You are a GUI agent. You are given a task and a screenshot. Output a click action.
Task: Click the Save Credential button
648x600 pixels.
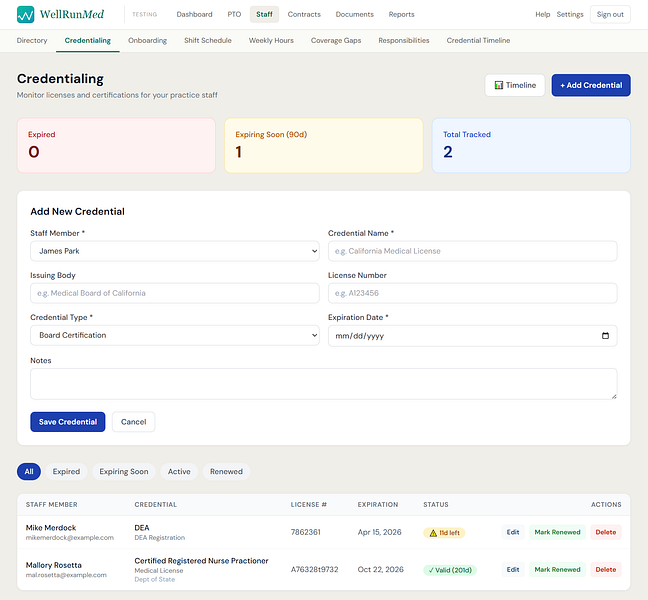pyautogui.click(x=68, y=422)
